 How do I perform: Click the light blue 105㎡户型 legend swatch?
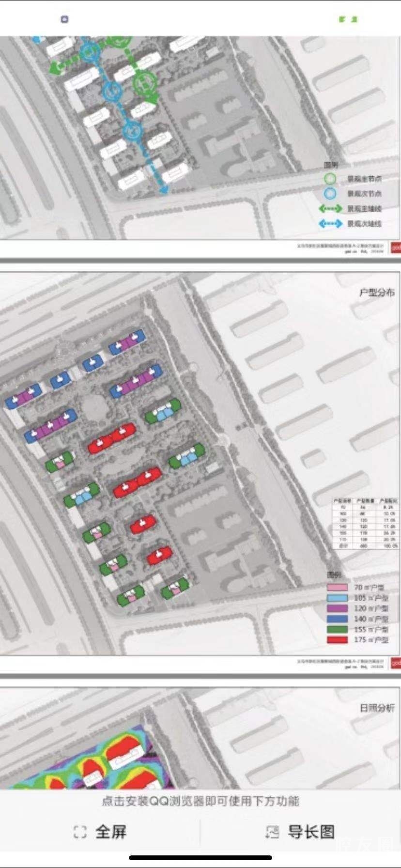coord(337,598)
